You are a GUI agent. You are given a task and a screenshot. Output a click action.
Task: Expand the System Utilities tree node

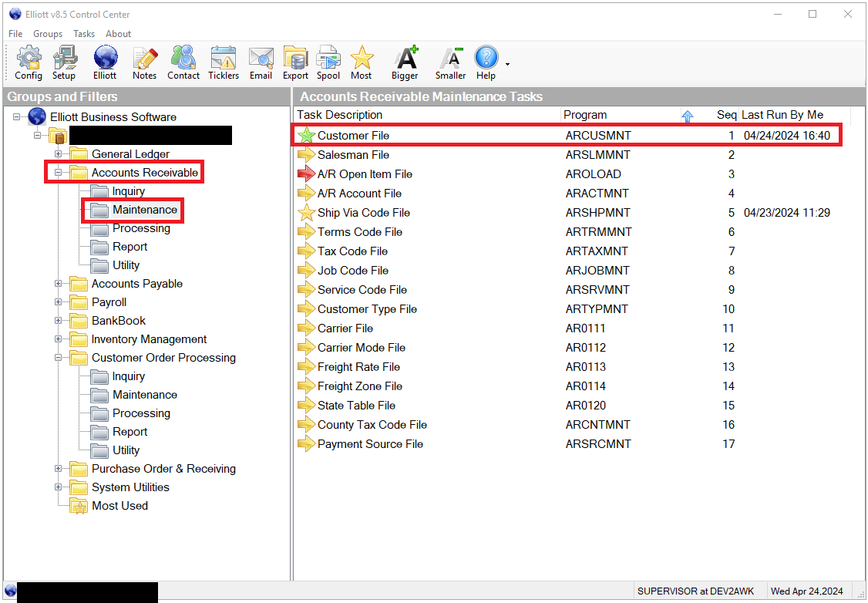58,487
